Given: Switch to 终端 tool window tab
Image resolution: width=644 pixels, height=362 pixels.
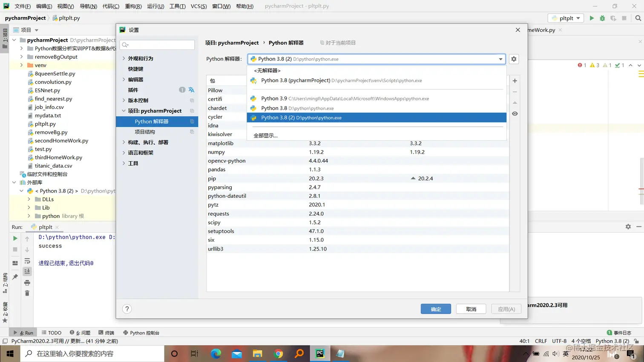Looking at the screenshot, I should 106,333.
